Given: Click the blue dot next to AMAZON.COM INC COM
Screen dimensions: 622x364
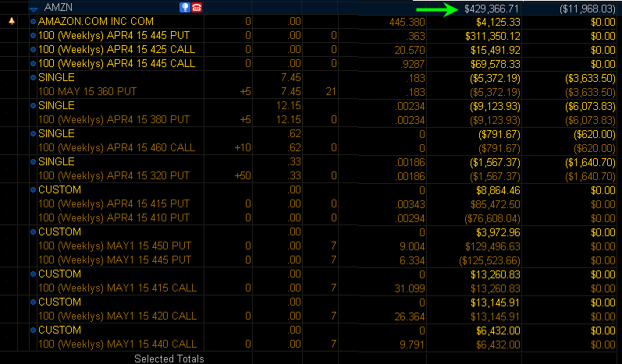Looking at the screenshot, I should coord(33,21).
